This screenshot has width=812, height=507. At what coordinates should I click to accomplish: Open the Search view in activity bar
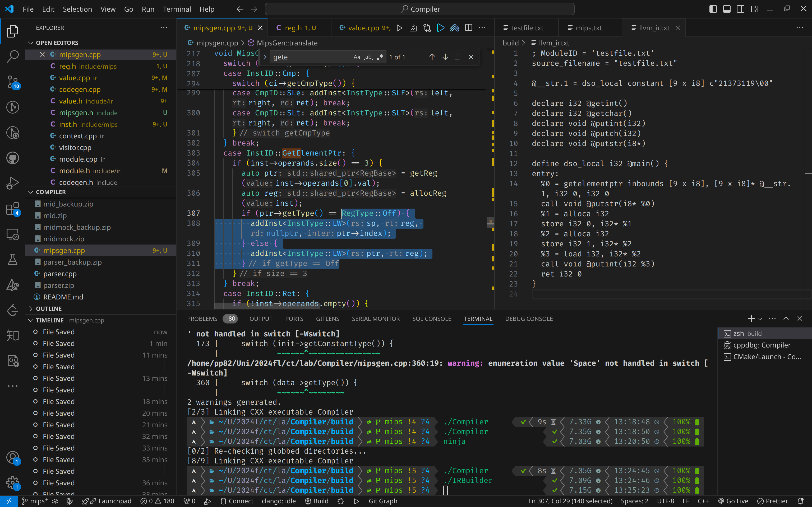(12, 56)
